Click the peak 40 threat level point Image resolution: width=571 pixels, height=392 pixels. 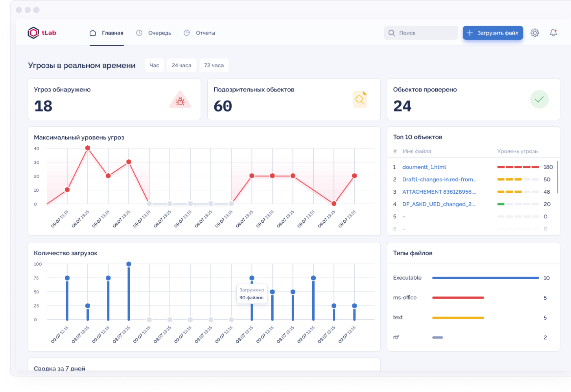point(88,148)
